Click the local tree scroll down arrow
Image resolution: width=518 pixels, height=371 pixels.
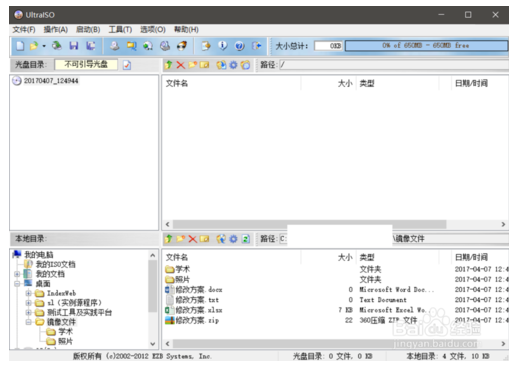click(x=152, y=343)
